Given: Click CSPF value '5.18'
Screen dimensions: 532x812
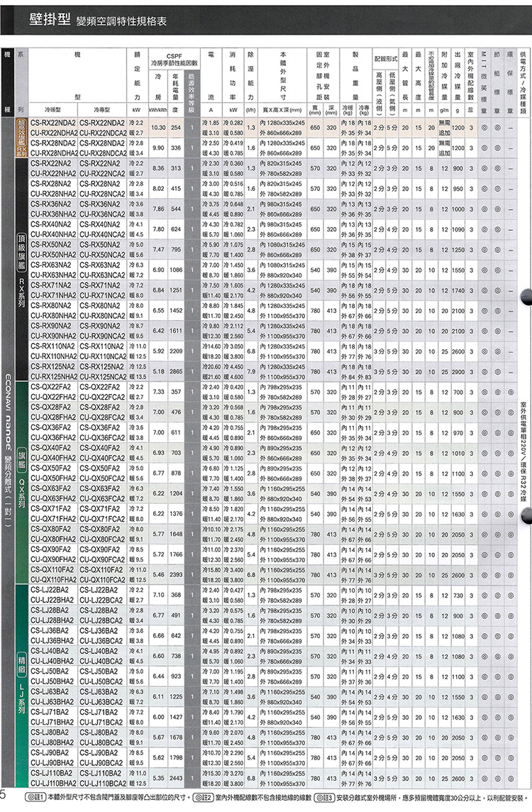Looking at the screenshot, I should 158,371.
